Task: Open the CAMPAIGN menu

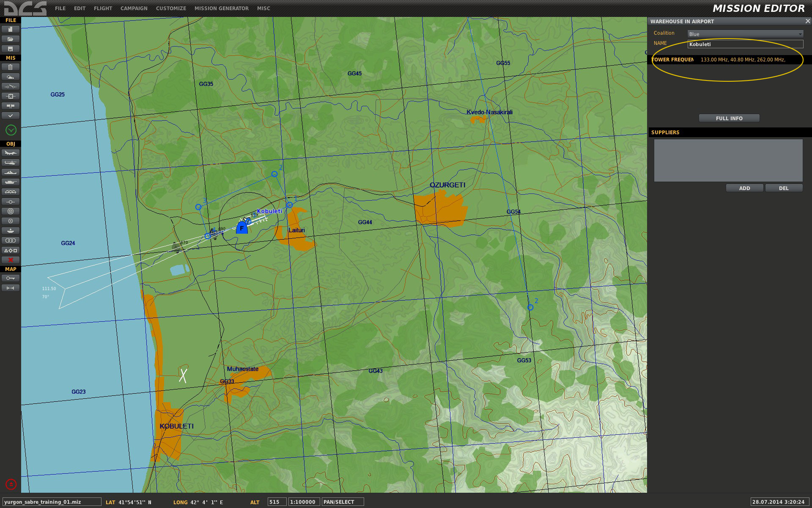Action: (134, 8)
